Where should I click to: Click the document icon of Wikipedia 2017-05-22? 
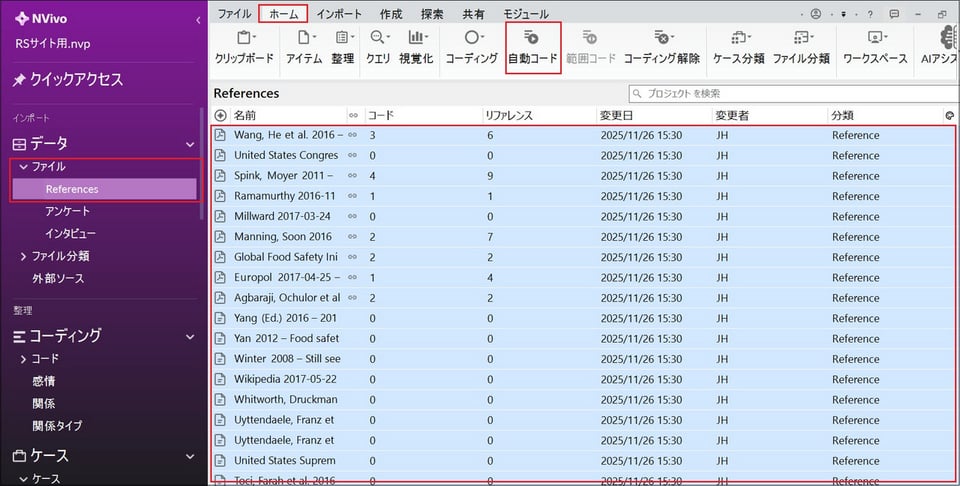click(x=220, y=379)
